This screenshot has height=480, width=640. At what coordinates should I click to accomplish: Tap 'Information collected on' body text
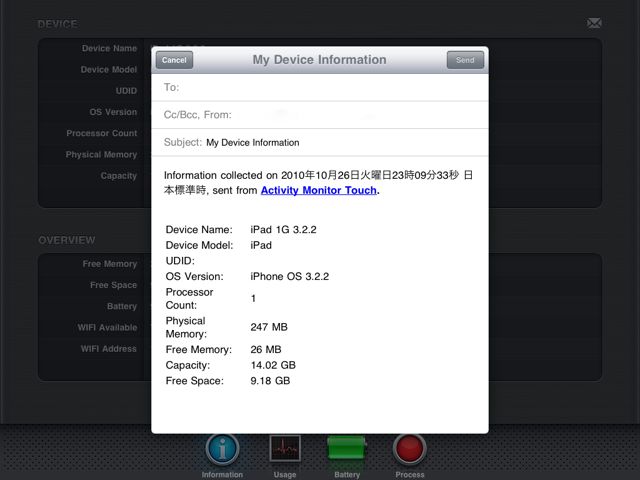[221, 175]
